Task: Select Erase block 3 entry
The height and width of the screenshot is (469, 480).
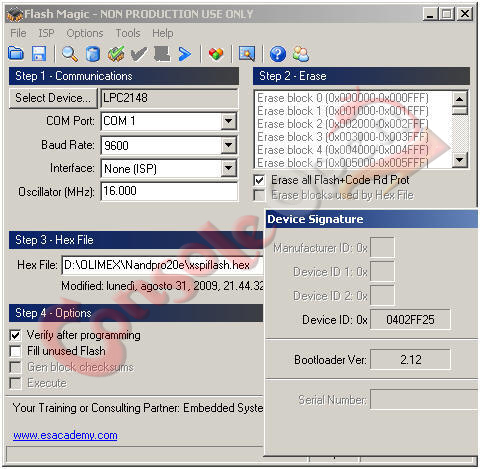Action: (343, 137)
